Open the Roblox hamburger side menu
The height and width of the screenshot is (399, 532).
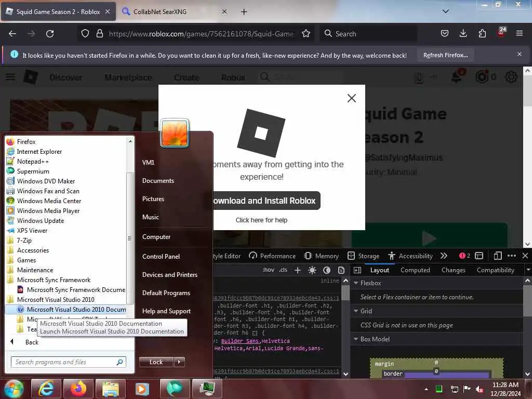click(x=10, y=77)
